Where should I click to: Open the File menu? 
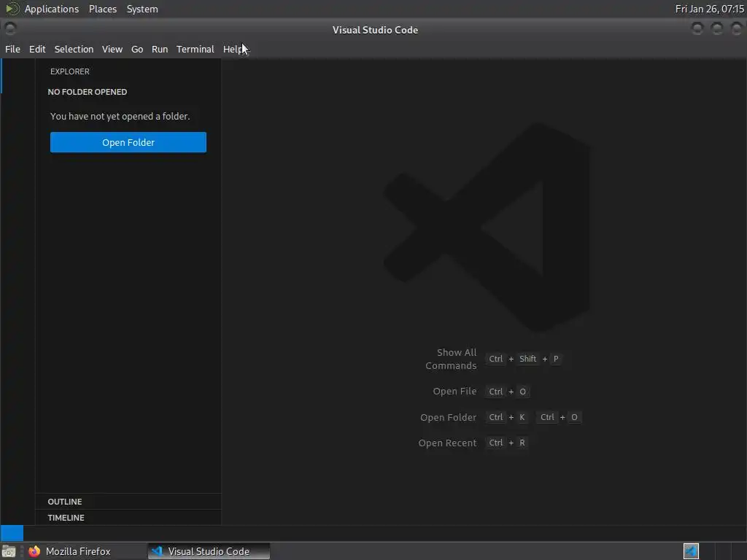pos(12,49)
